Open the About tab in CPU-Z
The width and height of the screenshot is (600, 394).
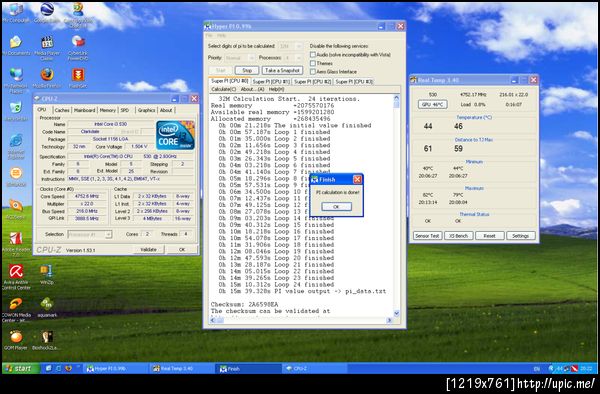[166, 110]
